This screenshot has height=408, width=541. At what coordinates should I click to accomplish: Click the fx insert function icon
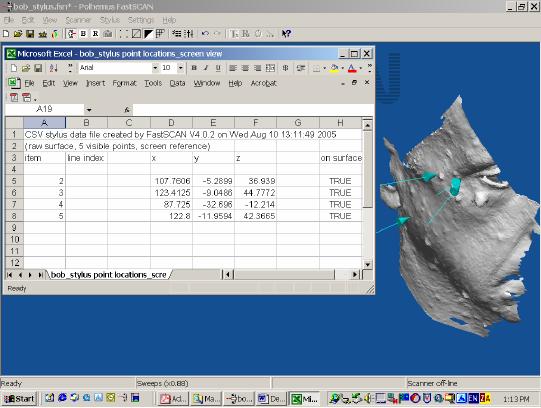click(127, 110)
